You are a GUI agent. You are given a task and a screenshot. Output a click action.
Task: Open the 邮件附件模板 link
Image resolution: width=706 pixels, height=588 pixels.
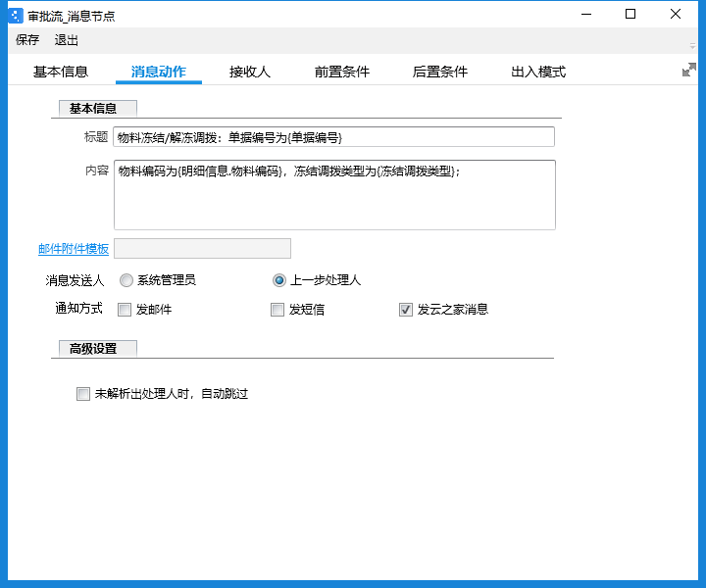[x=74, y=249]
